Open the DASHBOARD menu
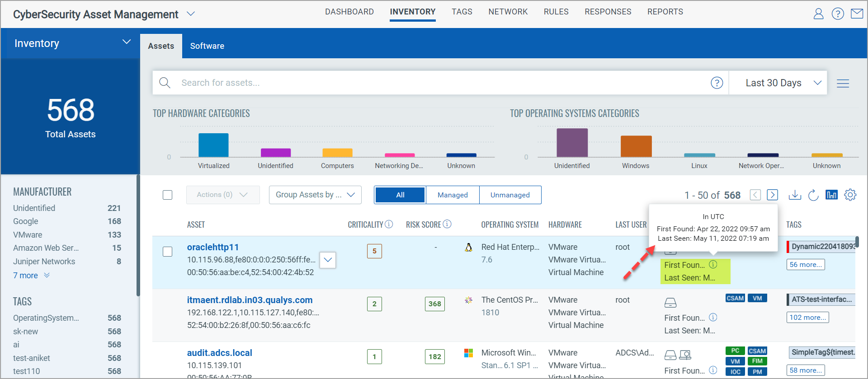868x379 pixels. (349, 12)
